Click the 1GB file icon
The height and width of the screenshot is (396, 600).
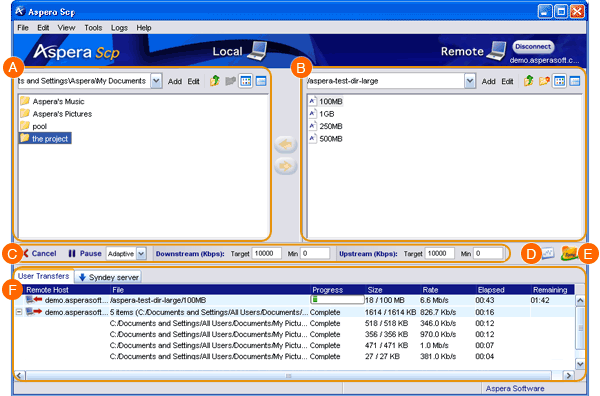(x=313, y=113)
